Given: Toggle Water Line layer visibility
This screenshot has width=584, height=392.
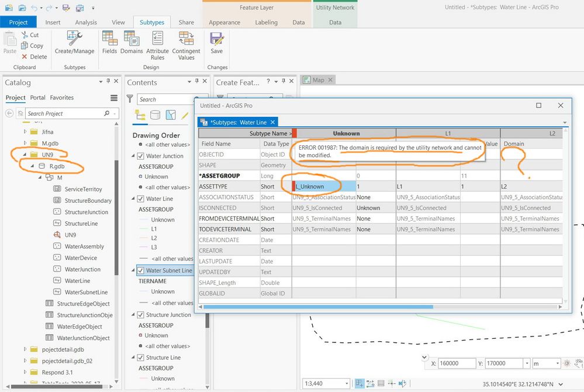Looking at the screenshot, I should tap(140, 199).
